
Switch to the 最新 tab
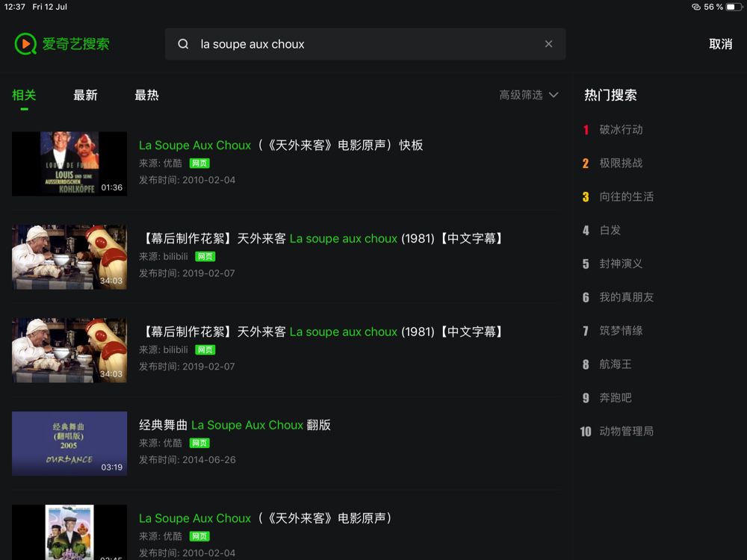pos(85,96)
